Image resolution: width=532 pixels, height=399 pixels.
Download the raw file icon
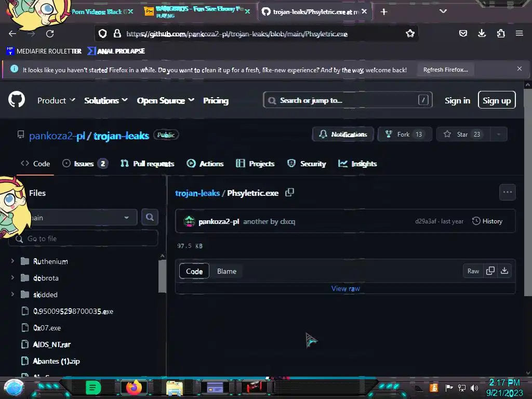504,271
